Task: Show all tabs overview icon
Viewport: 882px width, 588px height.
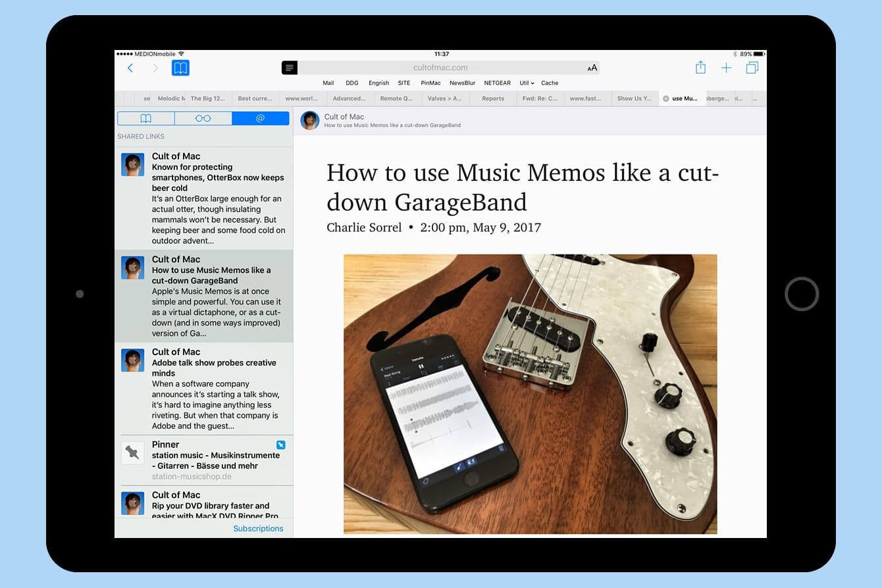Action: (x=752, y=68)
